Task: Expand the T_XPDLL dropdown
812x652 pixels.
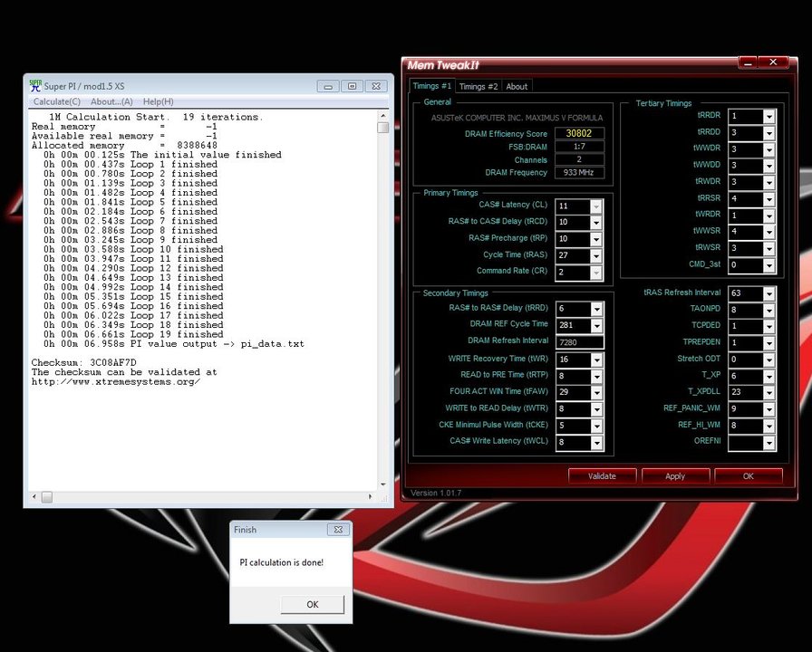Action: [x=769, y=392]
